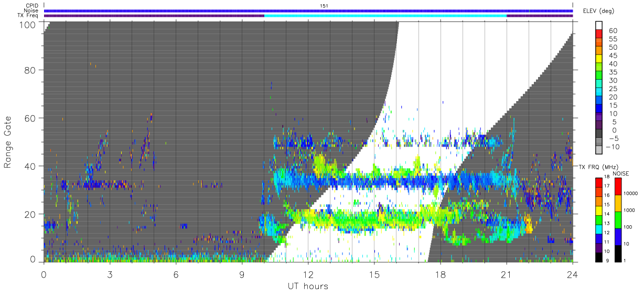Click the "Noise" row label at top left
Screen dimensions: 644x297
[x=31, y=10]
